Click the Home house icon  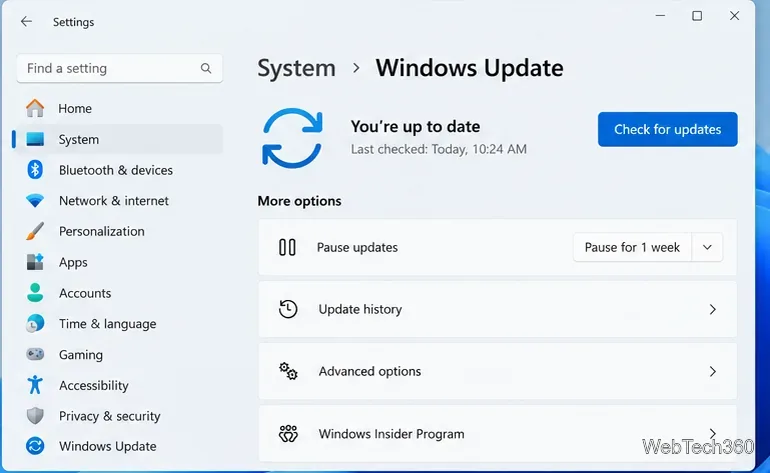[35, 108]
